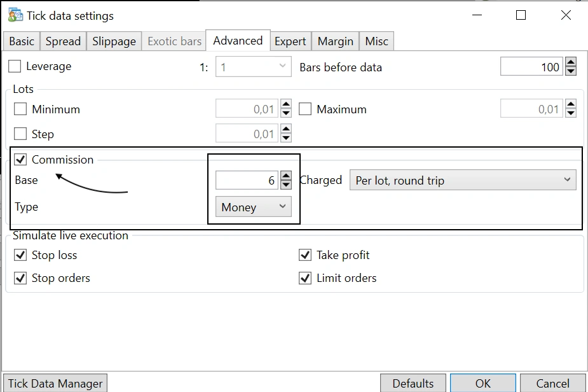The height and width of the screenshot is (392, 588).
Task: Click the Base commission input field
Action: [x=248, y=180]
